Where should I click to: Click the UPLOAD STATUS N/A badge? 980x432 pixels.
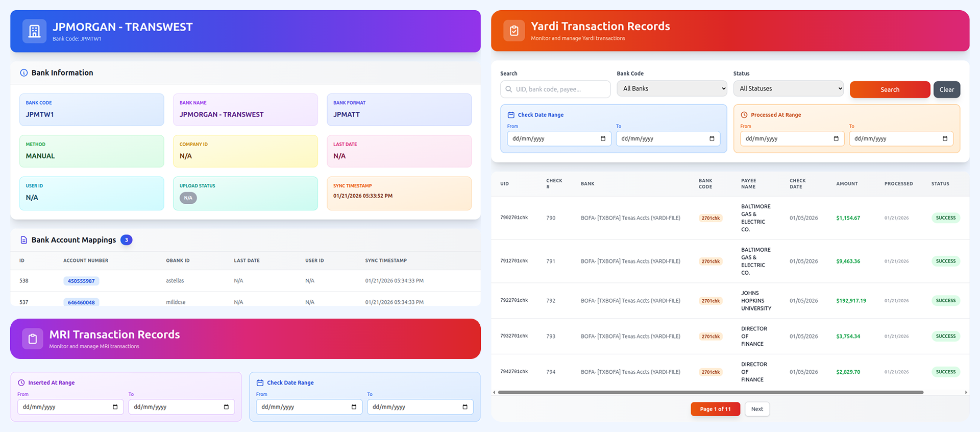(188, 198)
